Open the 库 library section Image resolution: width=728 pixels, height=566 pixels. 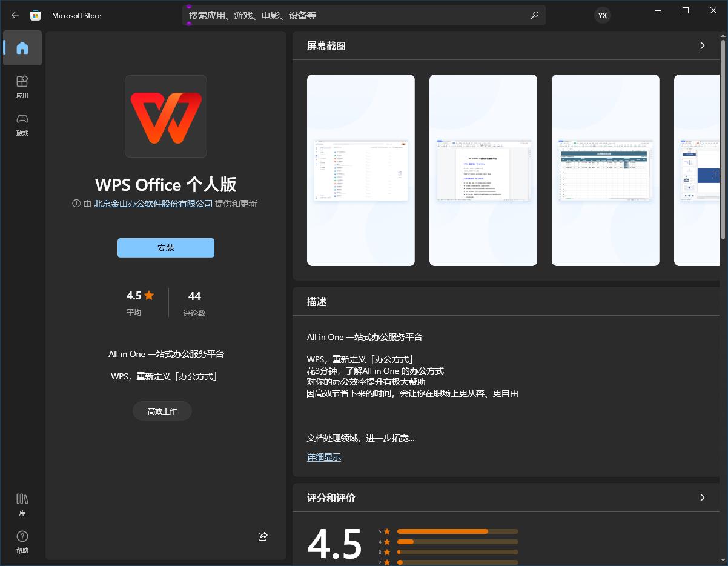22,504
